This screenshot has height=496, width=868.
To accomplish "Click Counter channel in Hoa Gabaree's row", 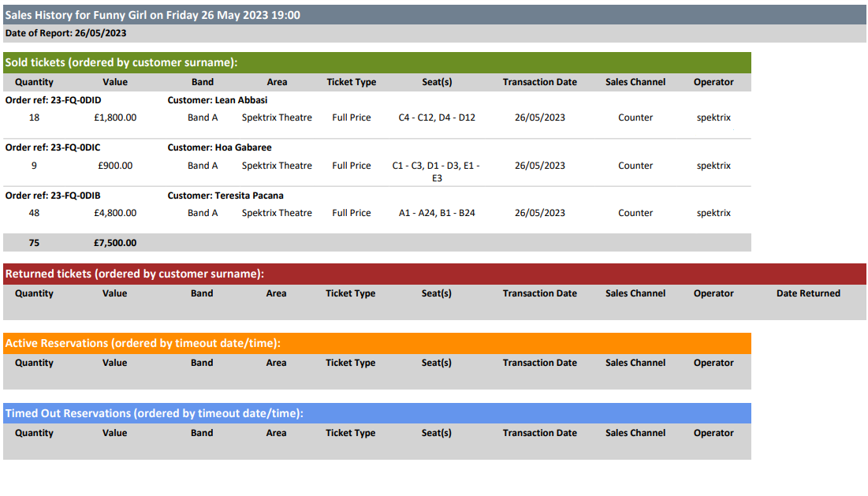I will pos(635,166).
